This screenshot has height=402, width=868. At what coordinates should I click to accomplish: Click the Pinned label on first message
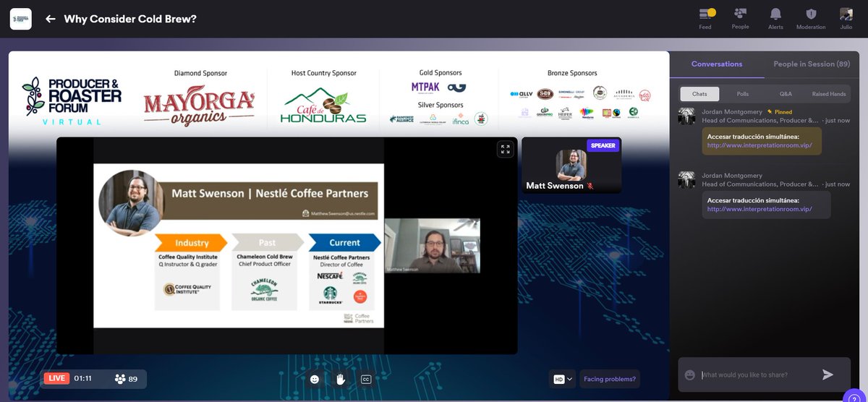coord(778,112)
